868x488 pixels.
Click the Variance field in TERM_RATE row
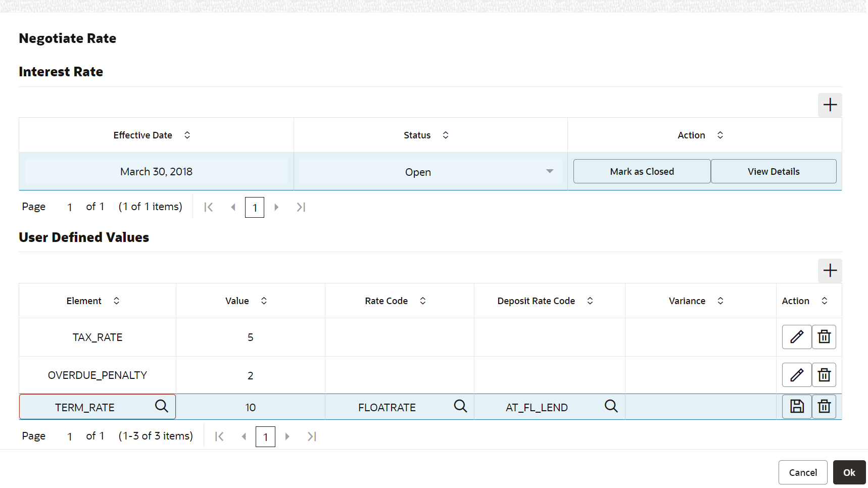pos(701,407)
